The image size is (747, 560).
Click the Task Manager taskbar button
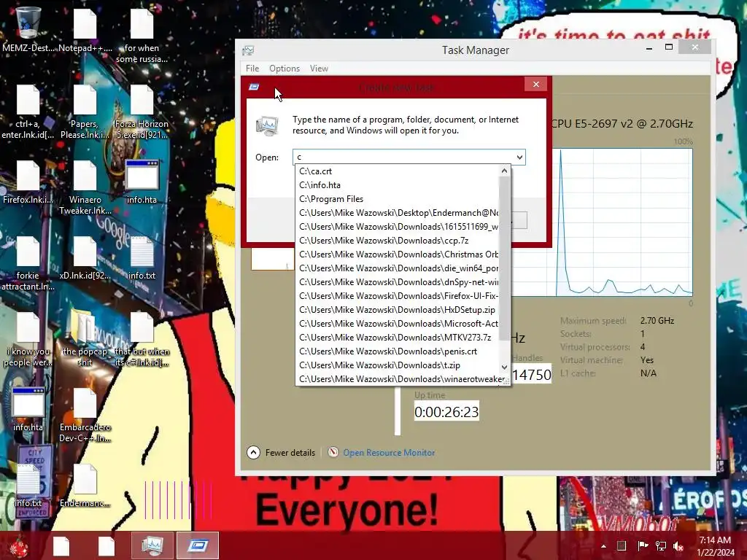coord(152,545)
